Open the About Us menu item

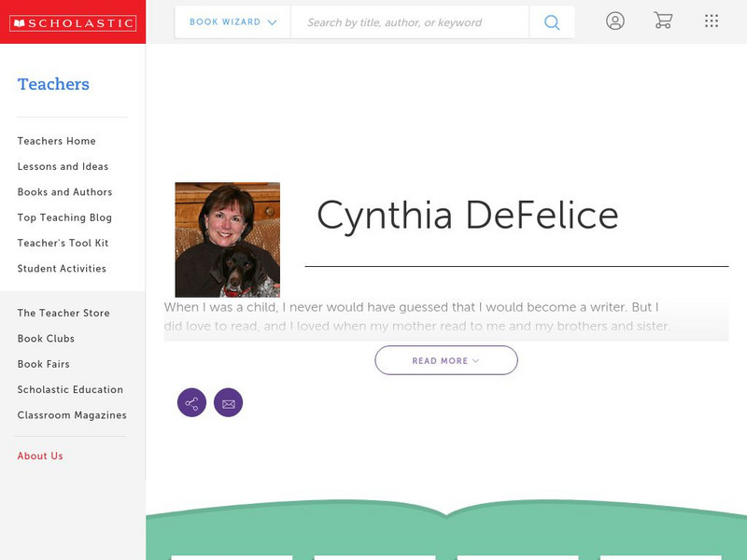(39, 455)
